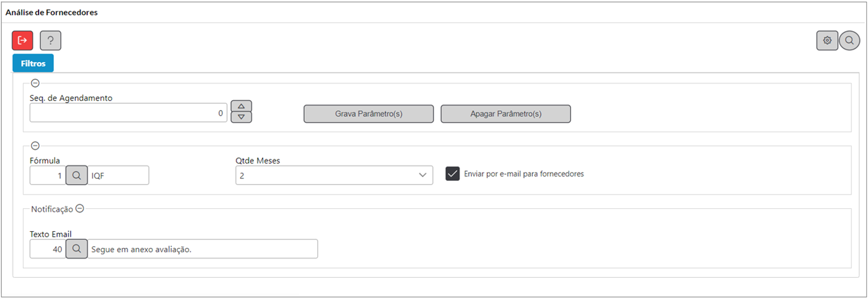Image resolution: width=868 pixels, height=299 pixels.
Task: Open settings gear icon at top right
Action: click(x=827, y=40)
